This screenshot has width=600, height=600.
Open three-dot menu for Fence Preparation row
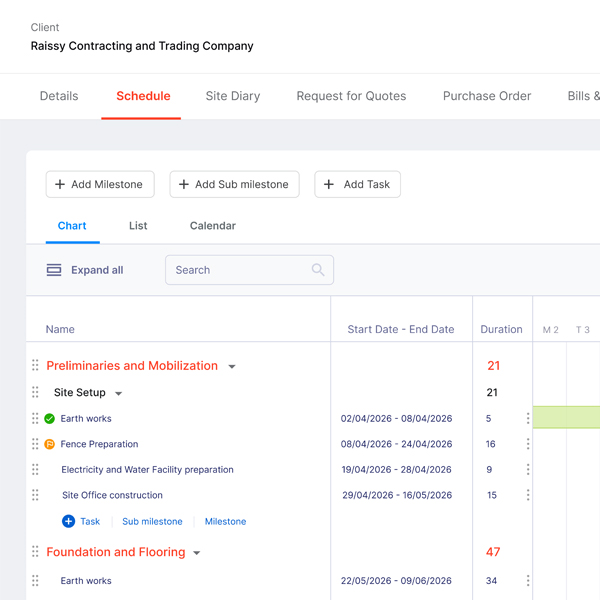tap(528, 444)
